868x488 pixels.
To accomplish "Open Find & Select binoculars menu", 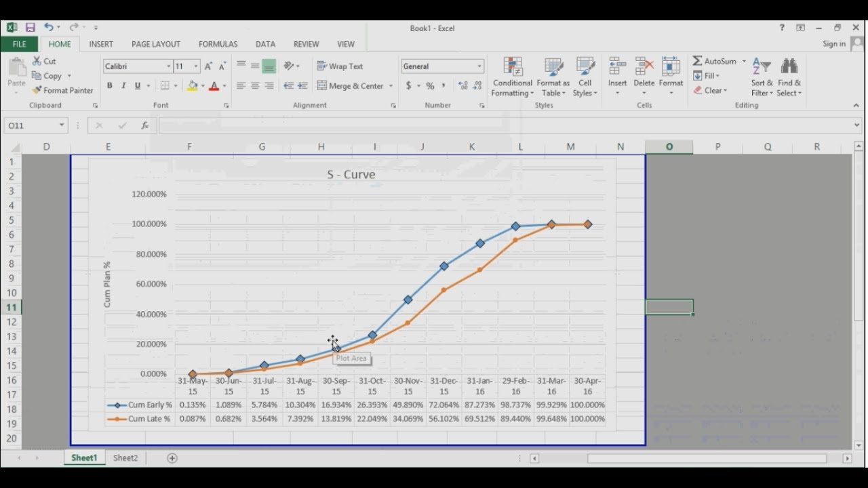I will coord(789,77).
